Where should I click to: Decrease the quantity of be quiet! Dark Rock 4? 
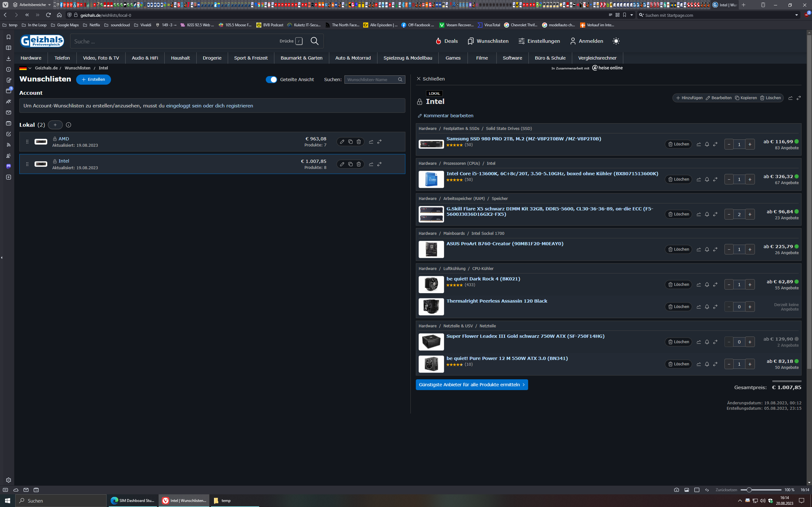[x=729, y=285]
